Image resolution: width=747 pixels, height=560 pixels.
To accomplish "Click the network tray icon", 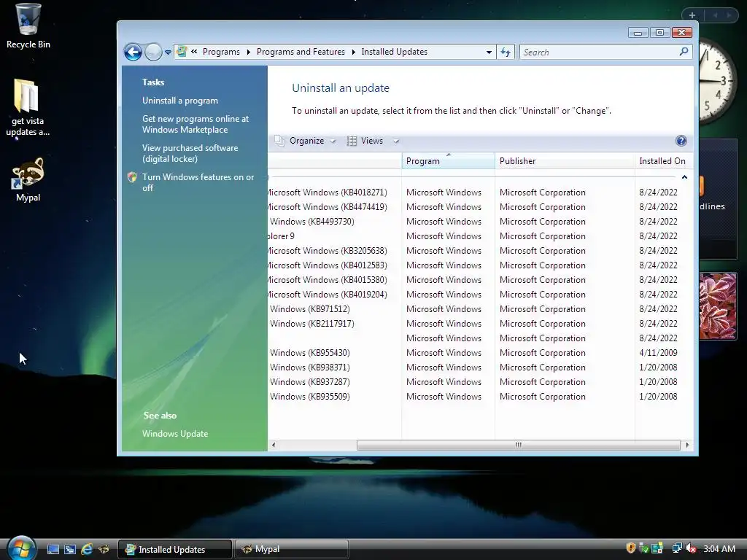I will tap(676, 548).
